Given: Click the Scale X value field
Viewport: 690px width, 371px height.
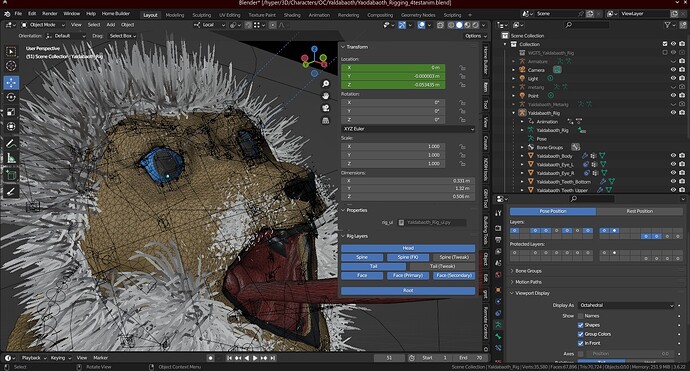Looking at the screenshot, I should (x=393, y=147).
